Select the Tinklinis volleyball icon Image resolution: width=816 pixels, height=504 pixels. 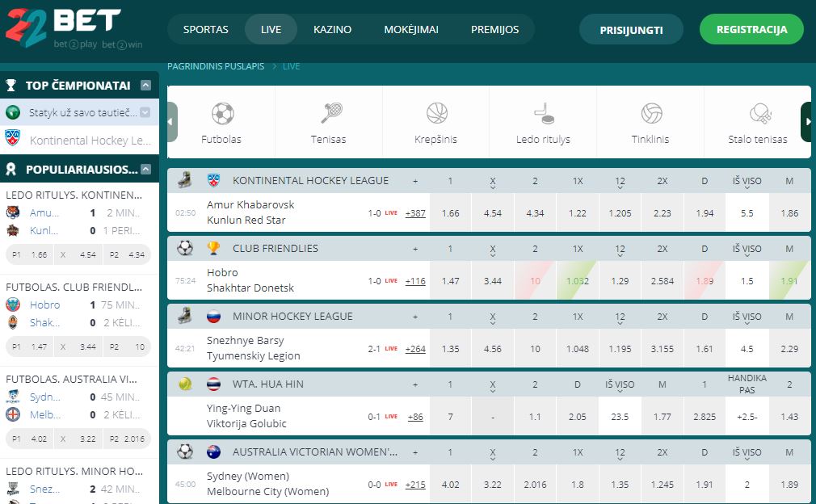click(651, 113)
